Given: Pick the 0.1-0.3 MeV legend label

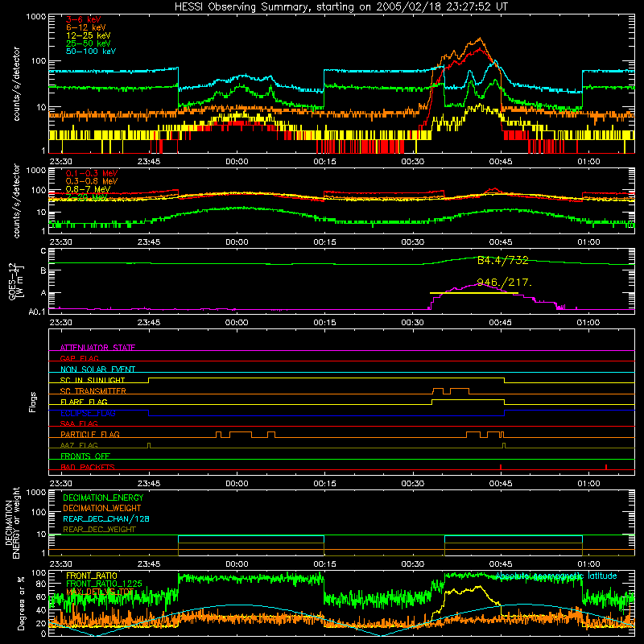Looking at the screenshot, I should 92,173.
